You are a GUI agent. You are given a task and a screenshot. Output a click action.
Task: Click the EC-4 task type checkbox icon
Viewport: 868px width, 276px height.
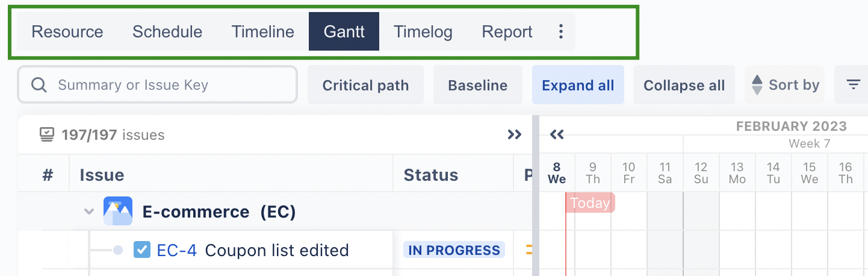point(141,249)
